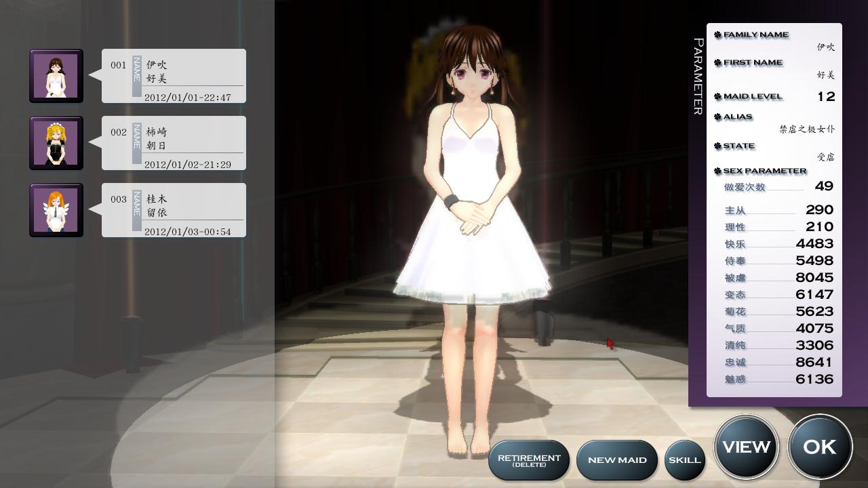Click the parameter value 4075
The width and height of the screenshot is (868, 488).
(x=815, y=328)
